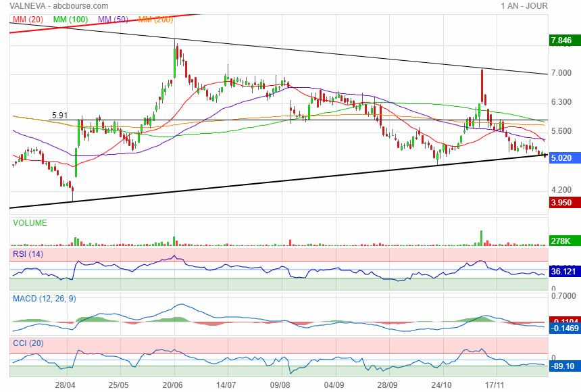581x392 pixels.
Task: Click the "04/09" date axis label
Action: pyautogui.click(x=334, y=385)
